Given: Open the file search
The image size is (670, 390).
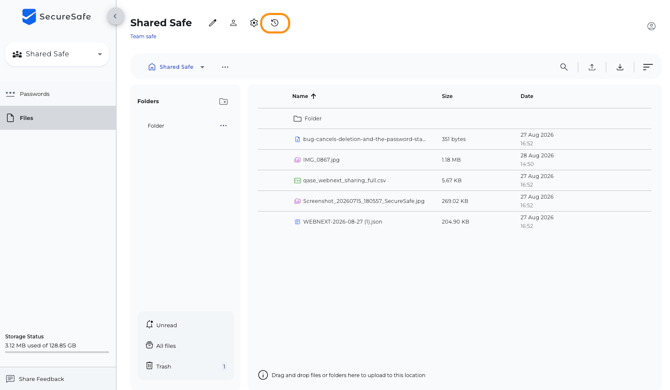Looking at the screenshot, I should click(564, 67).
